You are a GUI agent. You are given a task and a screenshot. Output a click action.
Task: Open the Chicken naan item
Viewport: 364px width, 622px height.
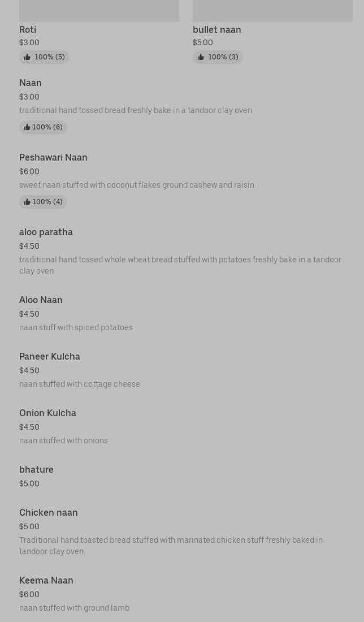point(49,513)
